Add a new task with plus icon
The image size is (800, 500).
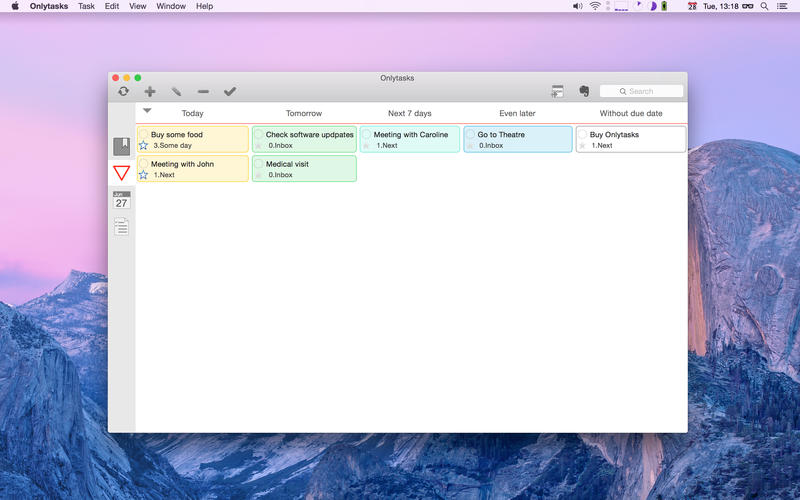(150, 91)
